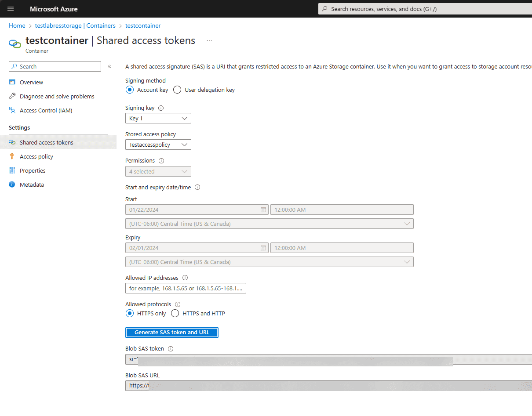Show info tooltip for Allowed IP addresses
The height and width of the screenshot is (416, 532).
tap(185, 278)
